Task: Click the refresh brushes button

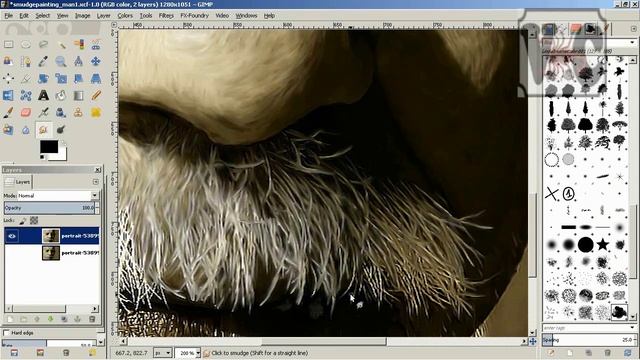Action: point(627,352)
